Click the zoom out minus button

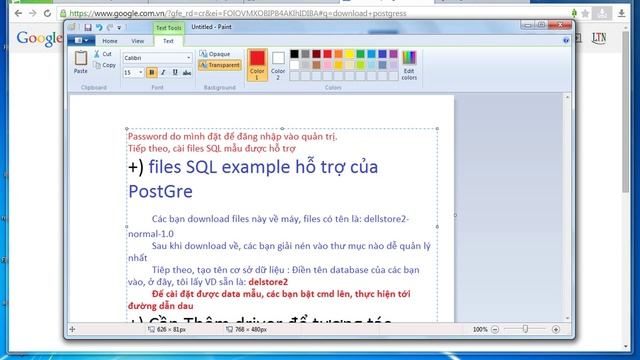click(495, 329)
